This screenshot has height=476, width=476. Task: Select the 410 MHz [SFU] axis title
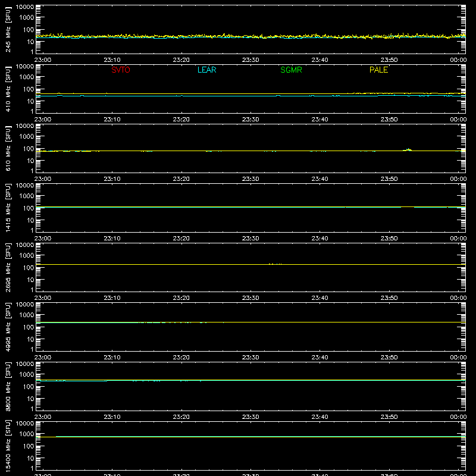(8, 89)
